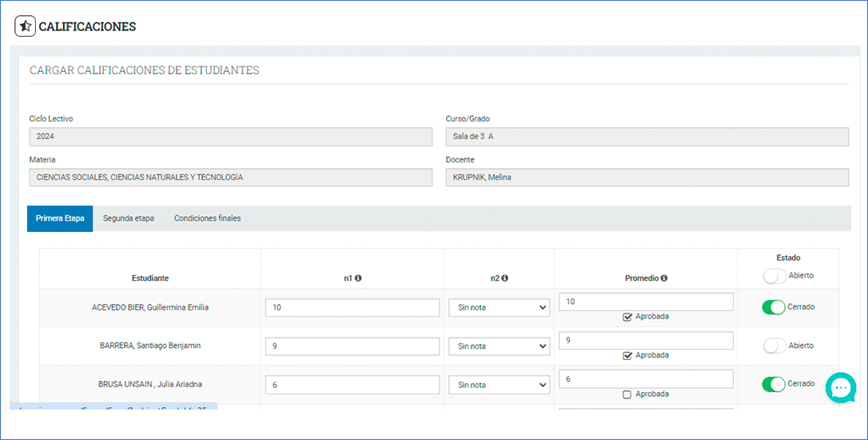Toggle Brusa Unsain's Cerrado switch
Image resolution: width=868 pixels, height=440 pixels.
coord(774,384)
